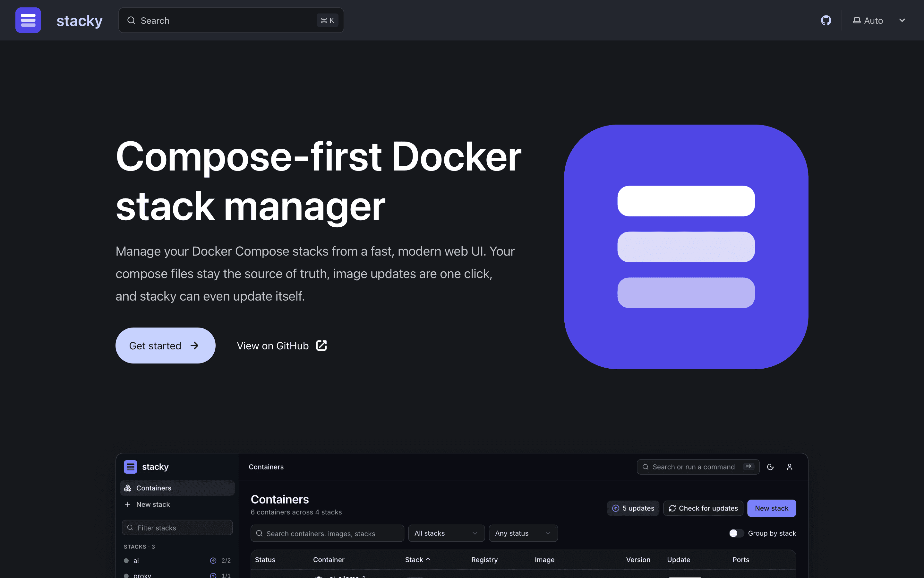The image size is (924, 578).
Task: Click the arrow icon on Get started
Action: pyautogui.click(x=195, y=346)
